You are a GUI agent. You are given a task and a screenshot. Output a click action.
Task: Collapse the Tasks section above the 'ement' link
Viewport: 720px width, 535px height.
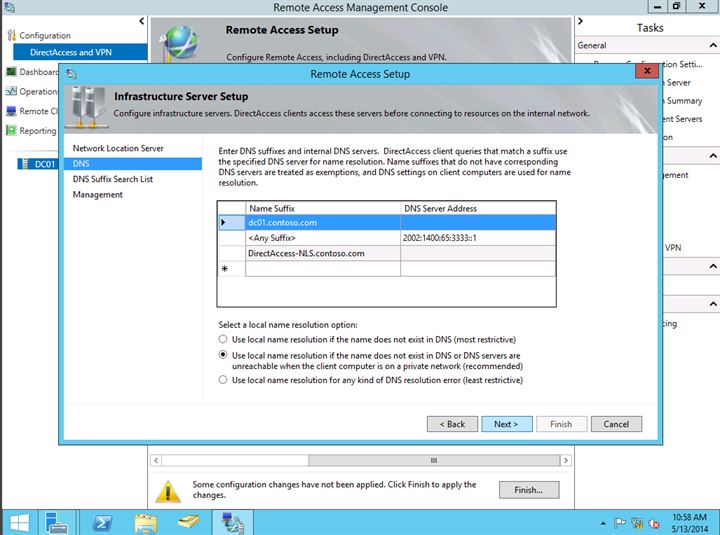[712, 156]
